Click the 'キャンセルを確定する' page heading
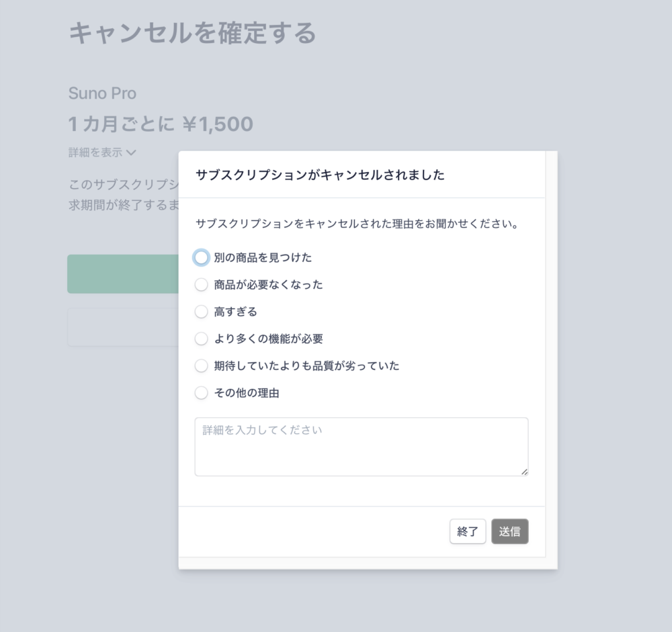 click(x=192, y=33)
